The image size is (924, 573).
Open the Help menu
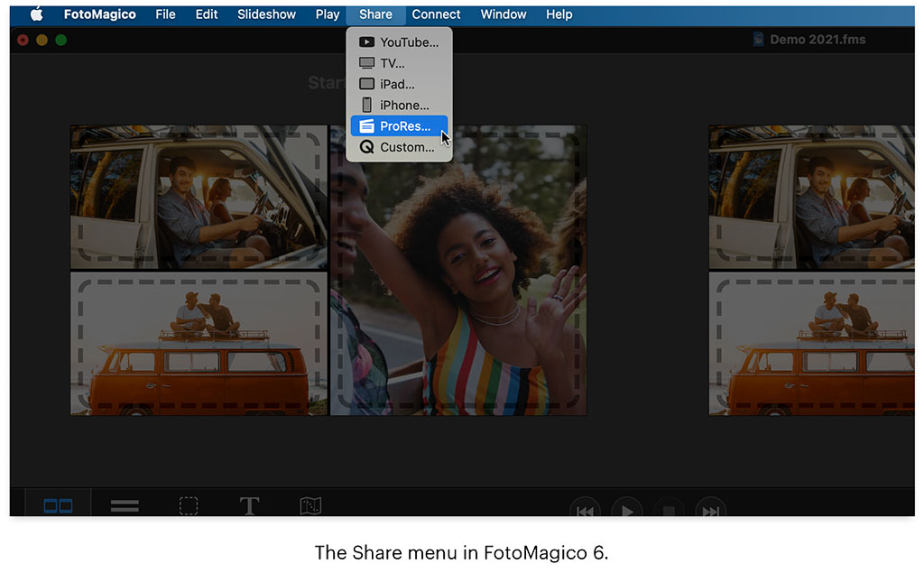pyautogui.click(x=559, y=14)
